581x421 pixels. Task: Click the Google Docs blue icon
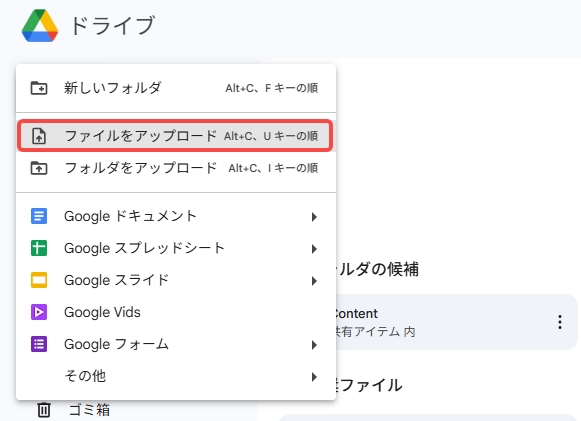tap(39, 216)
